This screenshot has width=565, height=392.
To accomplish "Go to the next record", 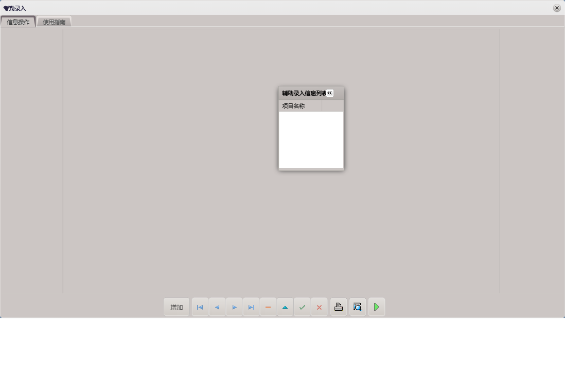I will tap(234, 307).
